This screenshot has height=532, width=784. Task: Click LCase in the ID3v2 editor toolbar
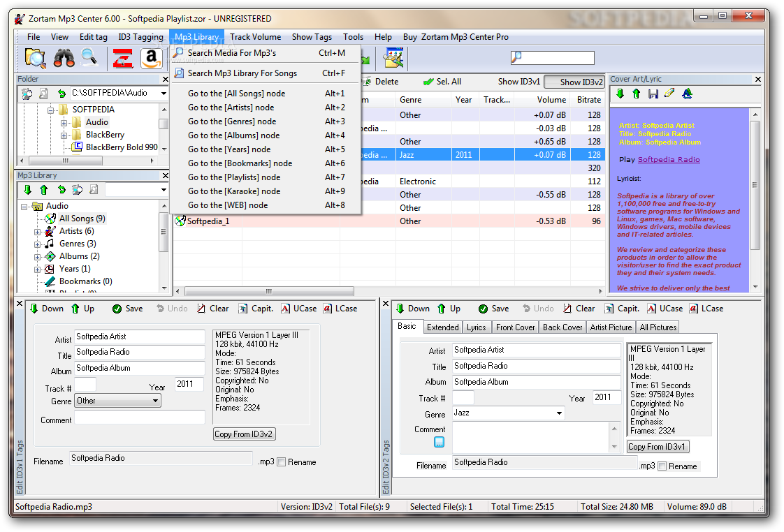[706, 309]
